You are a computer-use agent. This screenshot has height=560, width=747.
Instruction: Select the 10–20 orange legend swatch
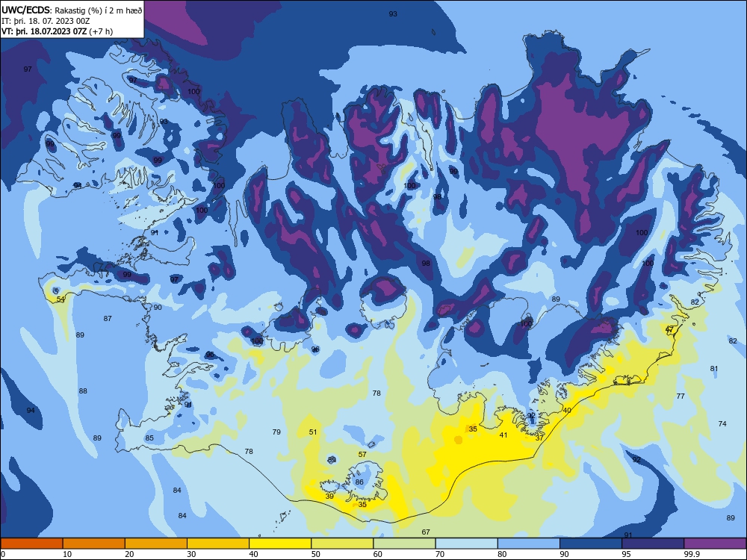[94, 544]
